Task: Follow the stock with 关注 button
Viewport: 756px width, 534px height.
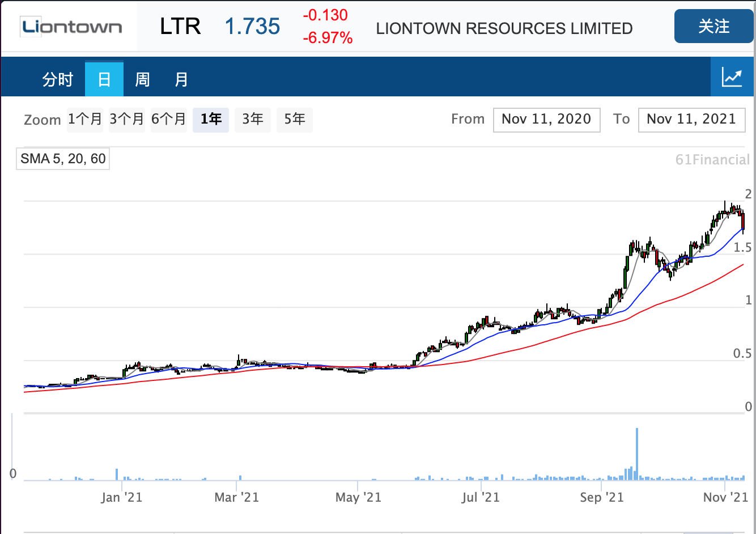Action: click(x=713, y=26)
